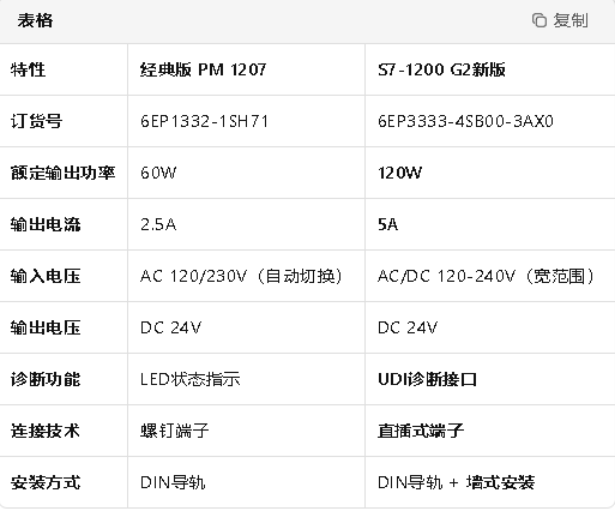Select order number 6EP3333-4SB00-3AX0
615x511 pixels.
coord(467,122)
